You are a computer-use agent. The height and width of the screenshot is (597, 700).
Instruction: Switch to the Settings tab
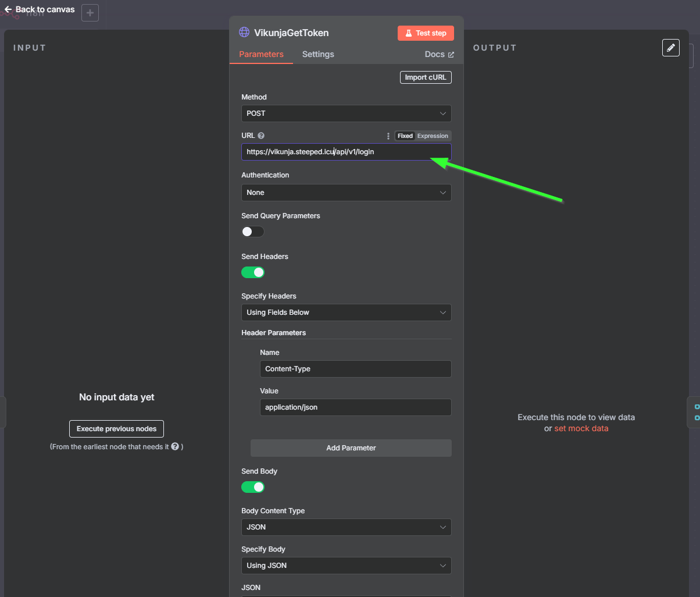[x=318, y=54]
